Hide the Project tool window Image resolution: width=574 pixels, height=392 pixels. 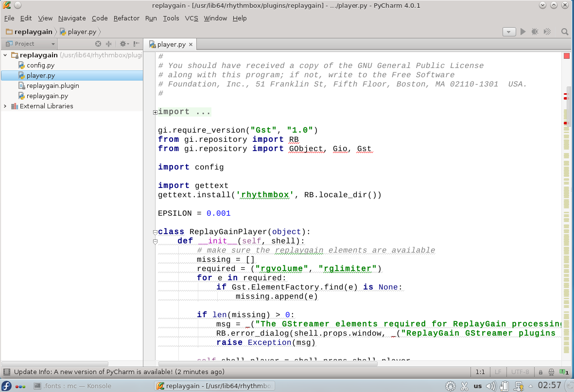[x=136, y=44]
